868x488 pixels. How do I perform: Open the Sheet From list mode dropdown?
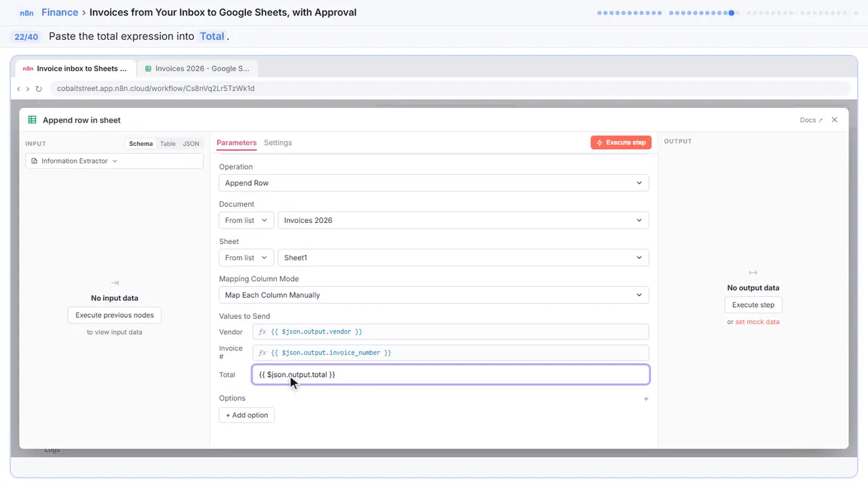[247, 258]
